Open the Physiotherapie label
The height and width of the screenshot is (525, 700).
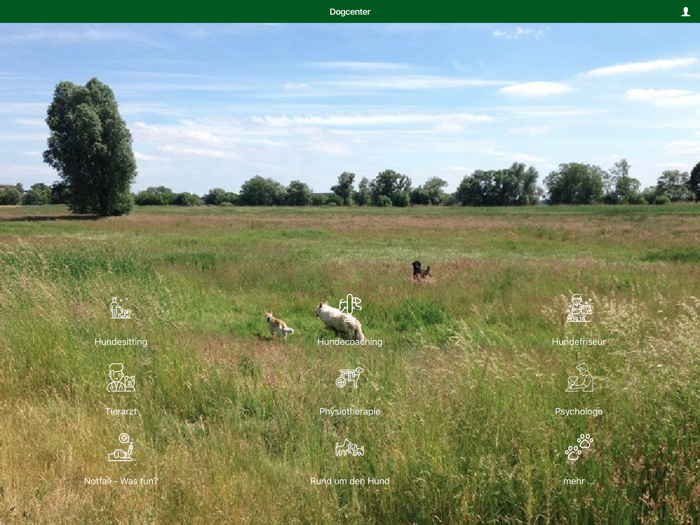coord(350,412)
